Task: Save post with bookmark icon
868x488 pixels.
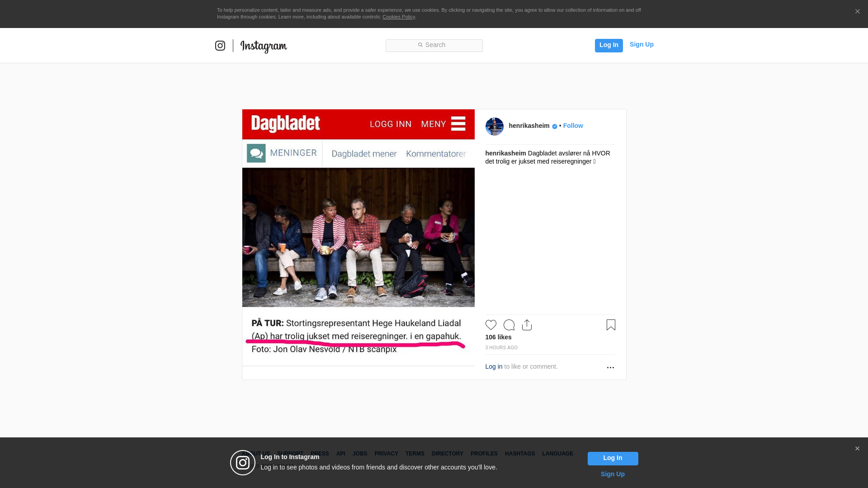Action: (611, 325)
